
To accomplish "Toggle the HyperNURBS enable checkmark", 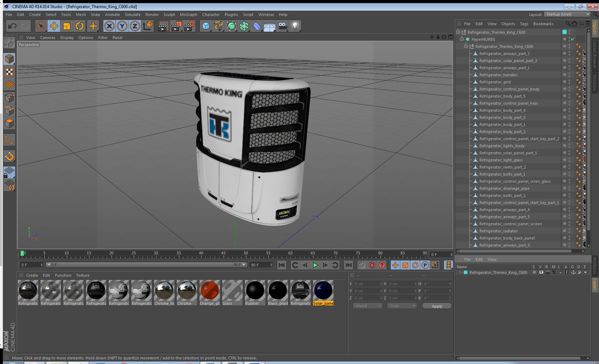I will coord(573,39).
